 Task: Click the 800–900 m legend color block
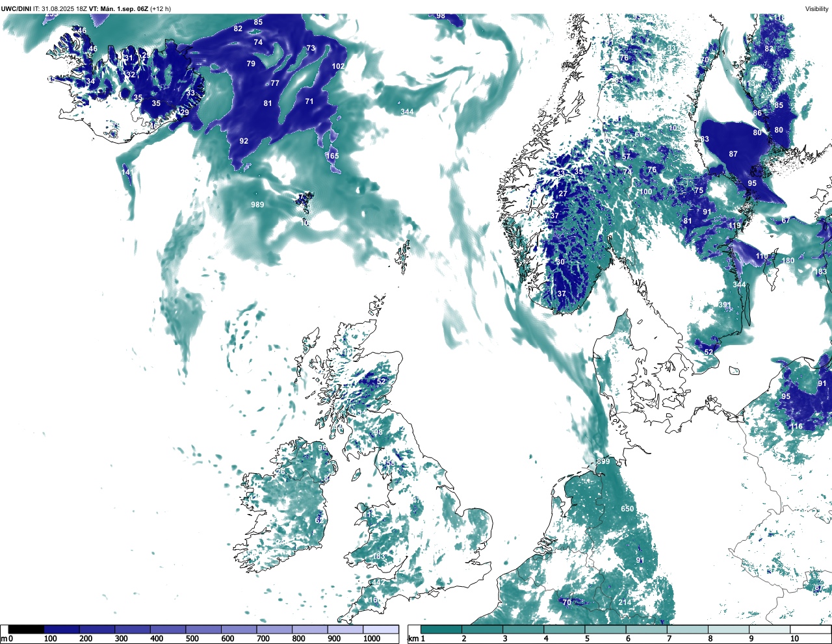[309, 629]
